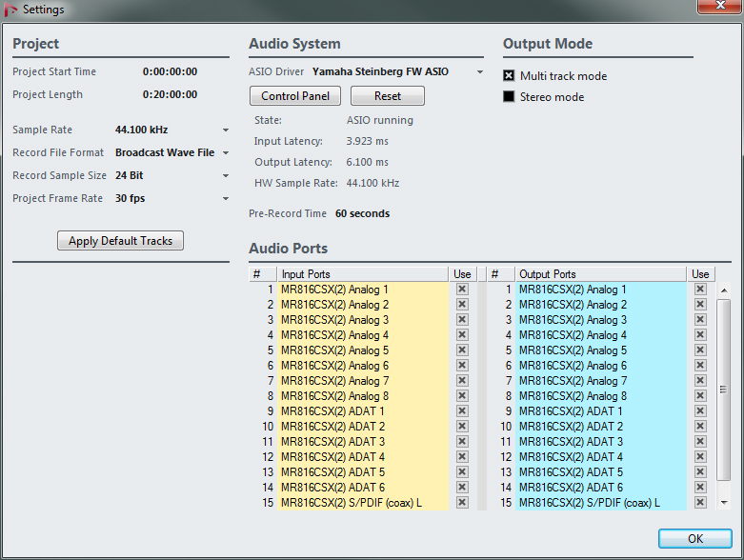Select input port MR816CSX(2) ADAT 4
744x560 pixels.
point(363,456)
